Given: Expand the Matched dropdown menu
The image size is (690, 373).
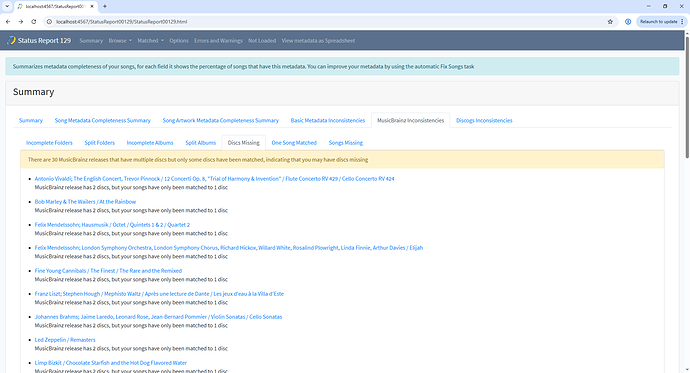Looking at the screenshot, I should pyautogui.click(x=150, y=40).
